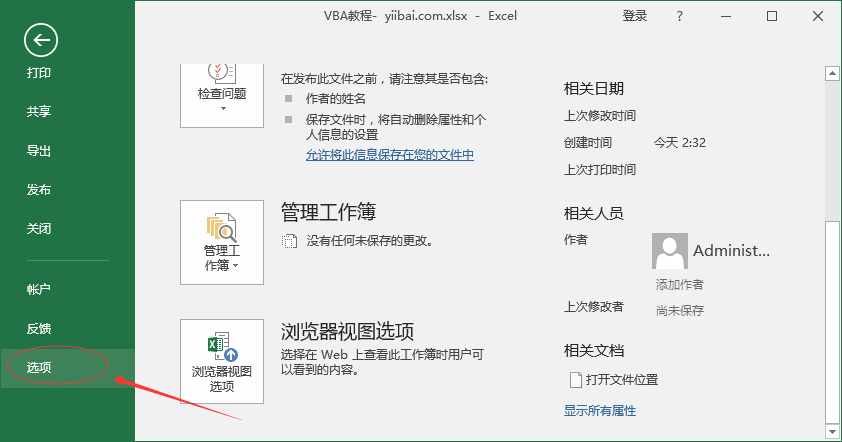842x442 pixels.
Task: Click the 作者的姓名 bullet text
Action: (x=336, y=99)
